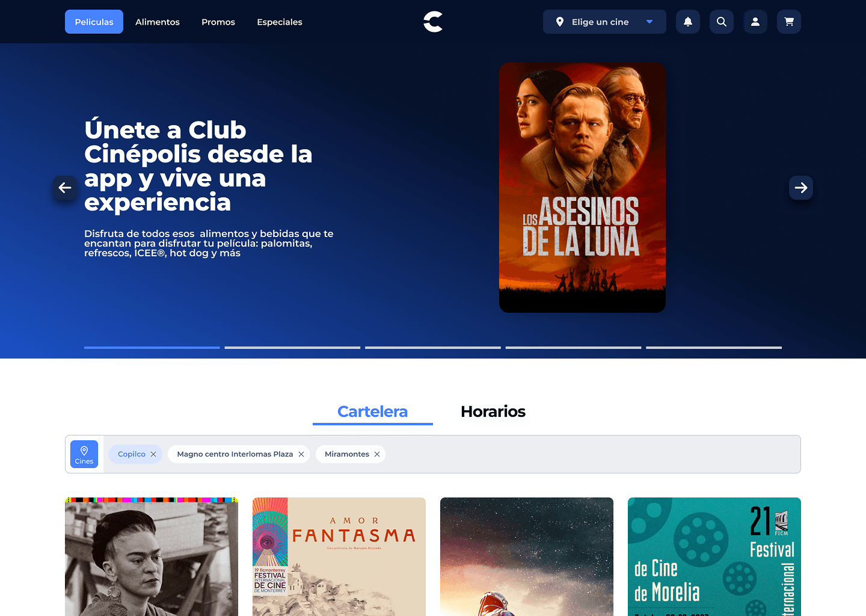Open the Alimentos menu item
This screenshot has width=866, height=616.
pos(158,22)
